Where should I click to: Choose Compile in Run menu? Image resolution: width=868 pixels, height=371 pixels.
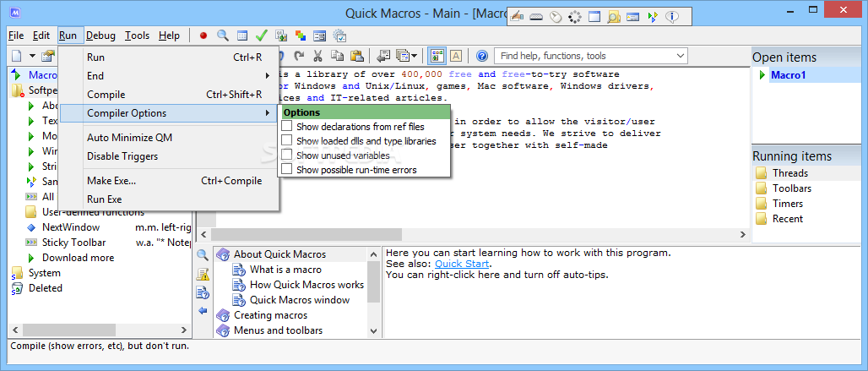coord(170,95)
